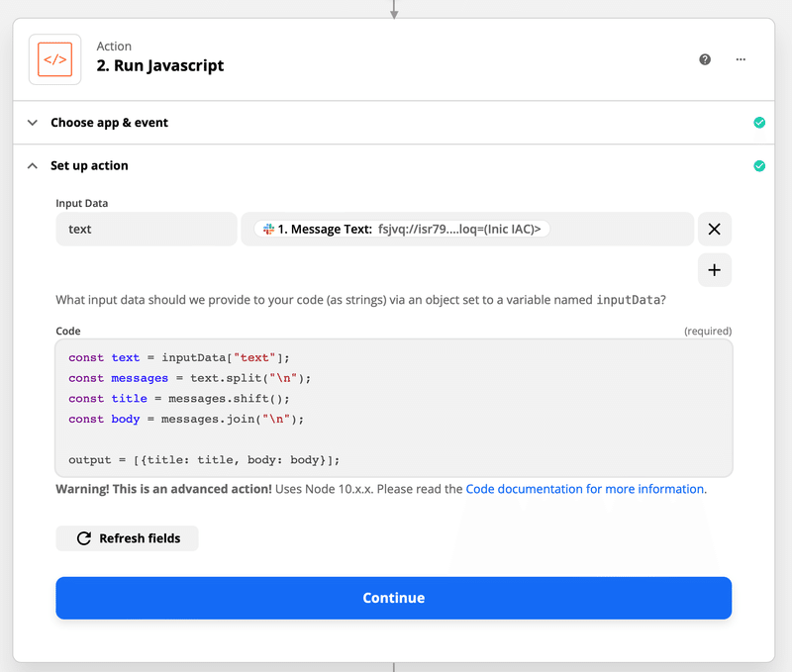Add a new input data row with plus
Viewport: 792px width, 672px height.
click(715, 269)
